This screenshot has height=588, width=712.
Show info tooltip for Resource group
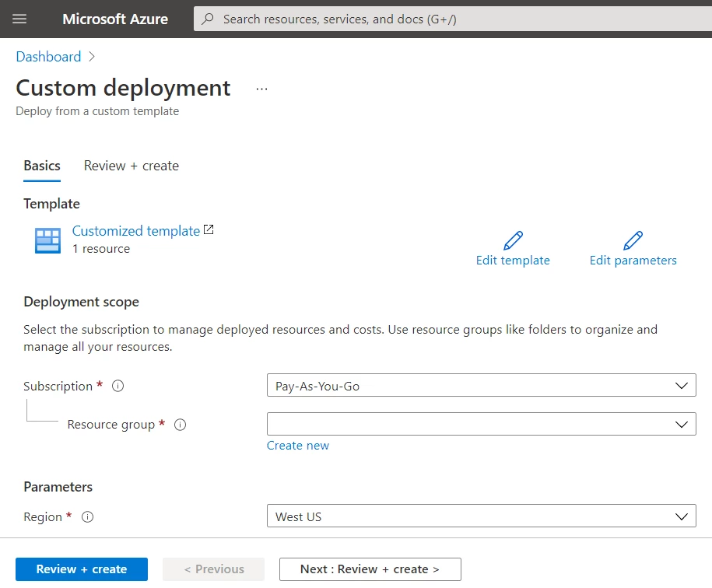click(x=181, y=425)
